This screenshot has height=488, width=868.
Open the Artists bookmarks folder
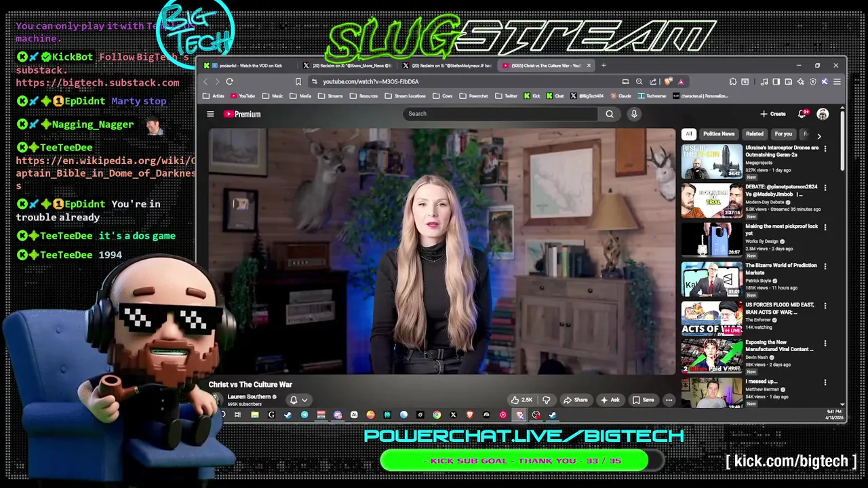[x=214, y=96]
